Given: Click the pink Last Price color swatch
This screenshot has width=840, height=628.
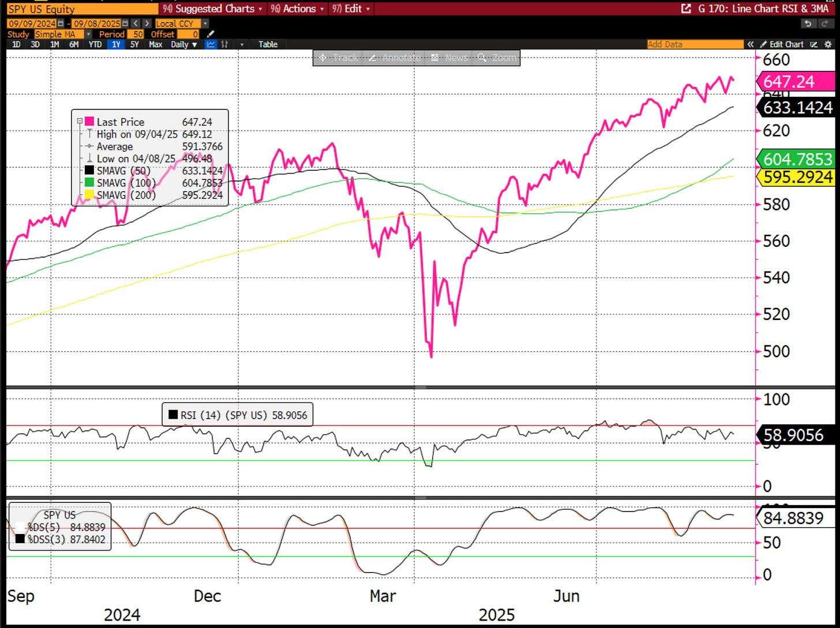Looking at the screenshot, I should point(89,122).
